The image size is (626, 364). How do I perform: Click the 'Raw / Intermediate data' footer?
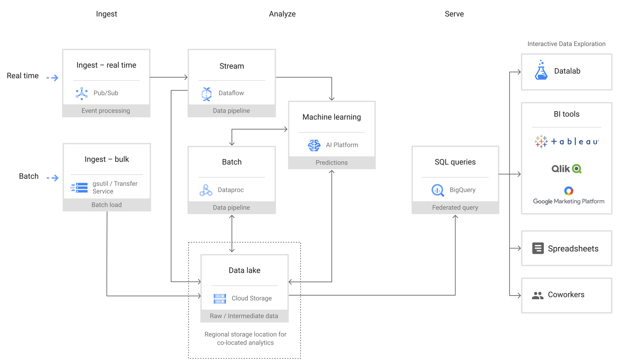[244, 316]
